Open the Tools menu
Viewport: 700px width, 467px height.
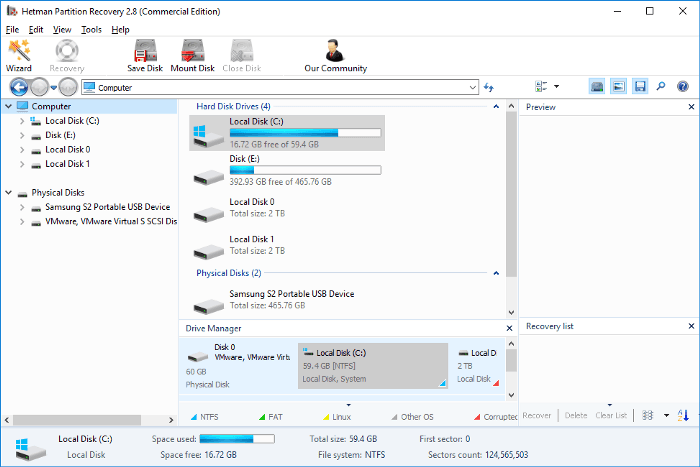click(x=92, y=29)
